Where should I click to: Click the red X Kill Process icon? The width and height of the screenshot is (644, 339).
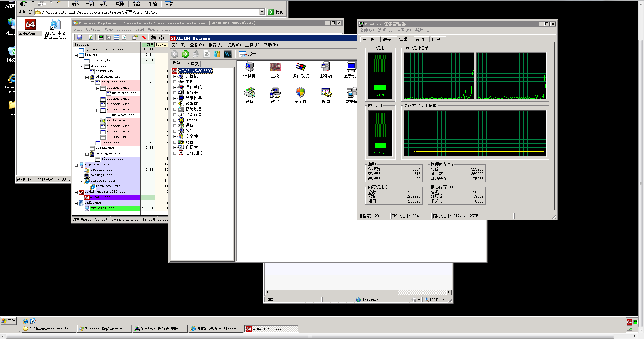[x=143, y=37]
